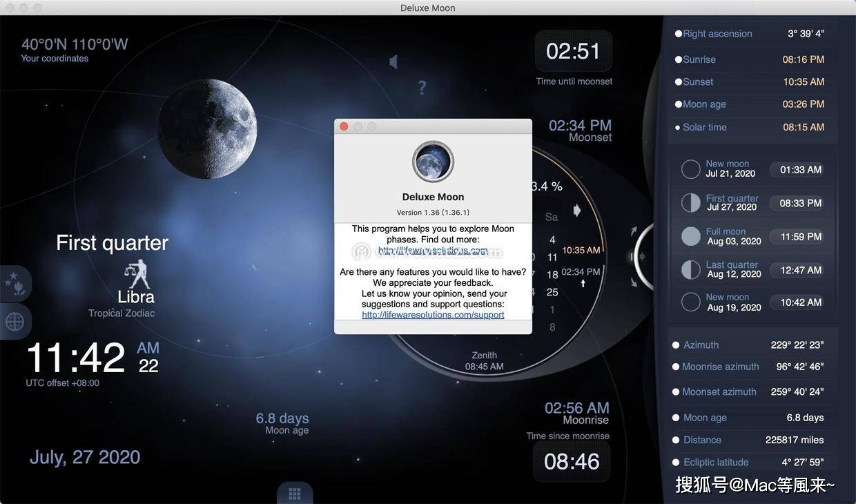Select the Sa weekday label on the dial
The image size is (856, 504).
click(551, 216)
